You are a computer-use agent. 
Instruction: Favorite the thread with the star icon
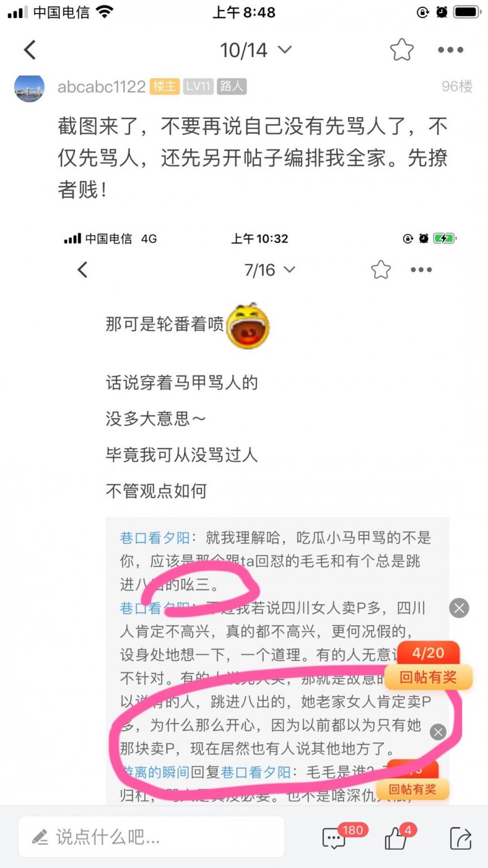point(402,49)
